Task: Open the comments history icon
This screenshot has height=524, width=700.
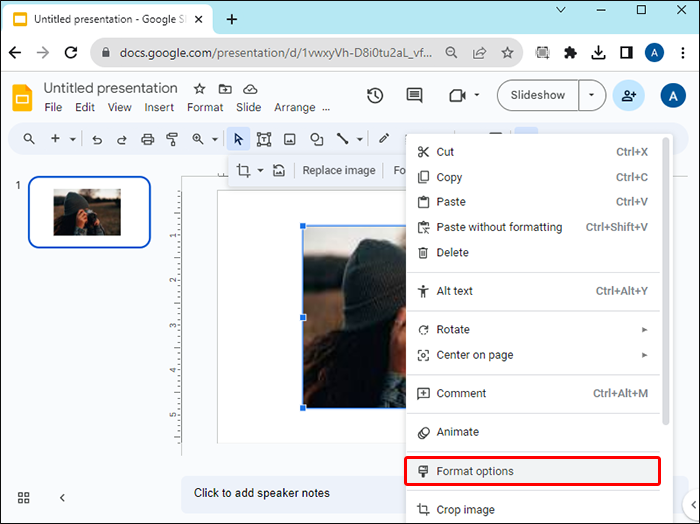Action: pos(414,96)
